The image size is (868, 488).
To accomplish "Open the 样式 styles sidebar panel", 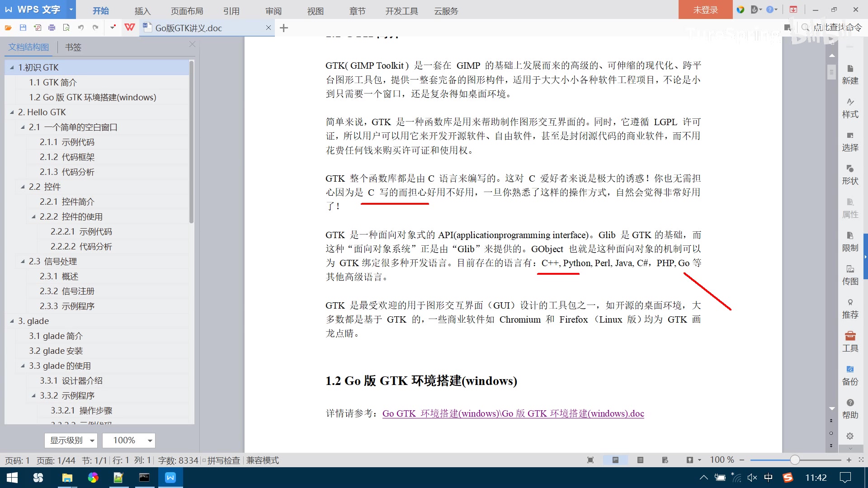I will (x=850, y=108).
